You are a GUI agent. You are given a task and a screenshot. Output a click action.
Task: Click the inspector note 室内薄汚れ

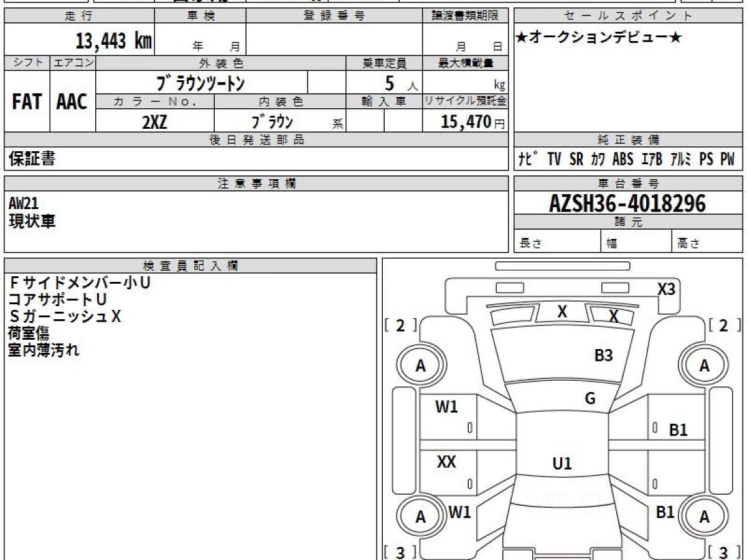point(44,350)
